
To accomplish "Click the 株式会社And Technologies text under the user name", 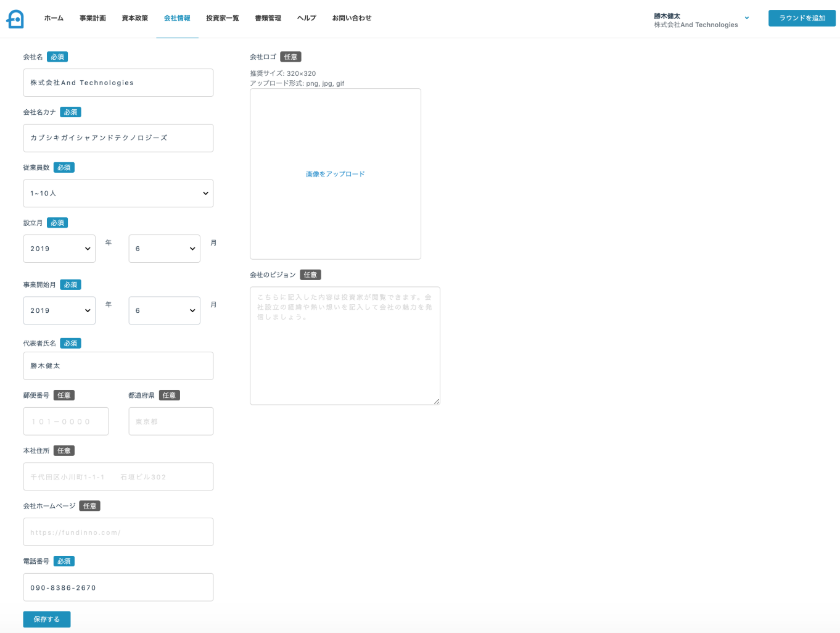I will 696,25.
